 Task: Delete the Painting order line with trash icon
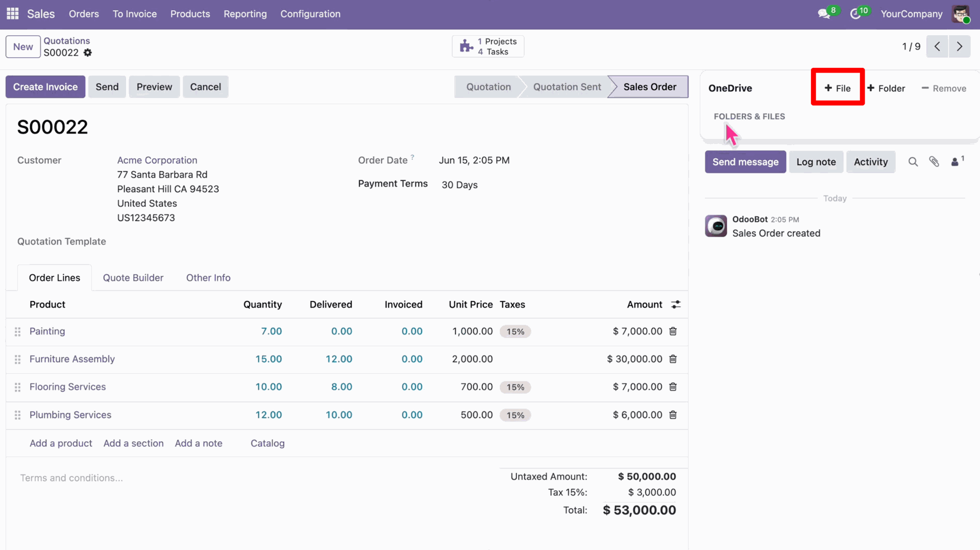[x=673, y=331]
